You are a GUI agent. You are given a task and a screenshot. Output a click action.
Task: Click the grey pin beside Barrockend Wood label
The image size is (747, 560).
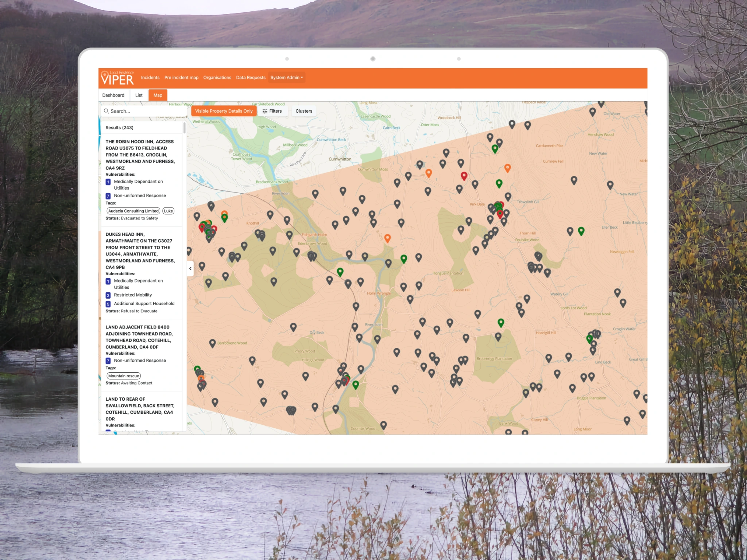pos(212,343)
